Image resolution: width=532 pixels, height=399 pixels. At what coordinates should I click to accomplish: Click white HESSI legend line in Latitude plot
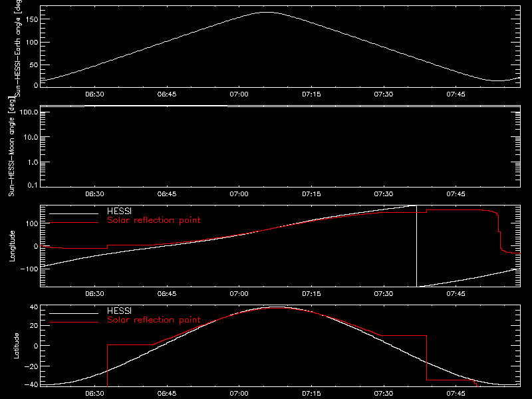[x=74, y=313]
